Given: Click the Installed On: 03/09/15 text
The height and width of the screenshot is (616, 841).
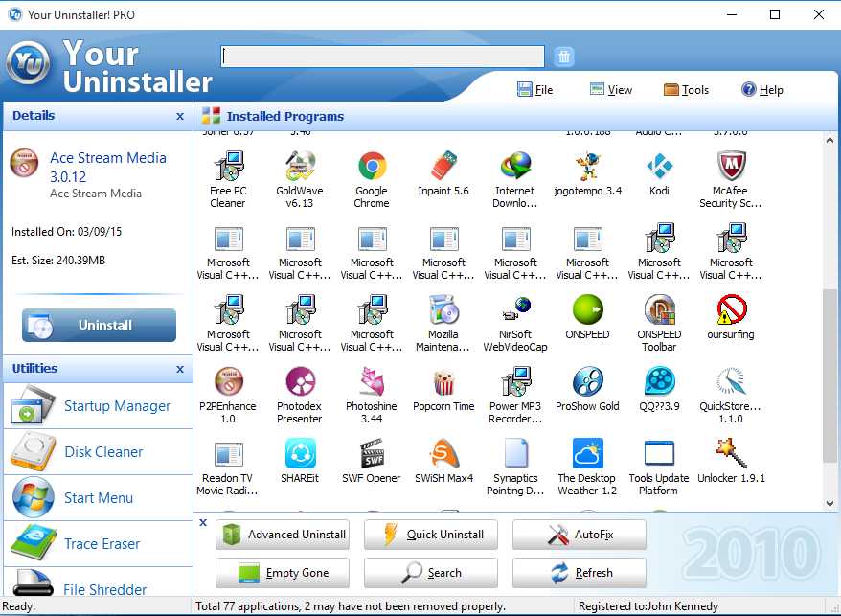Looking at the screenshot, I should [x=66, y=232].
